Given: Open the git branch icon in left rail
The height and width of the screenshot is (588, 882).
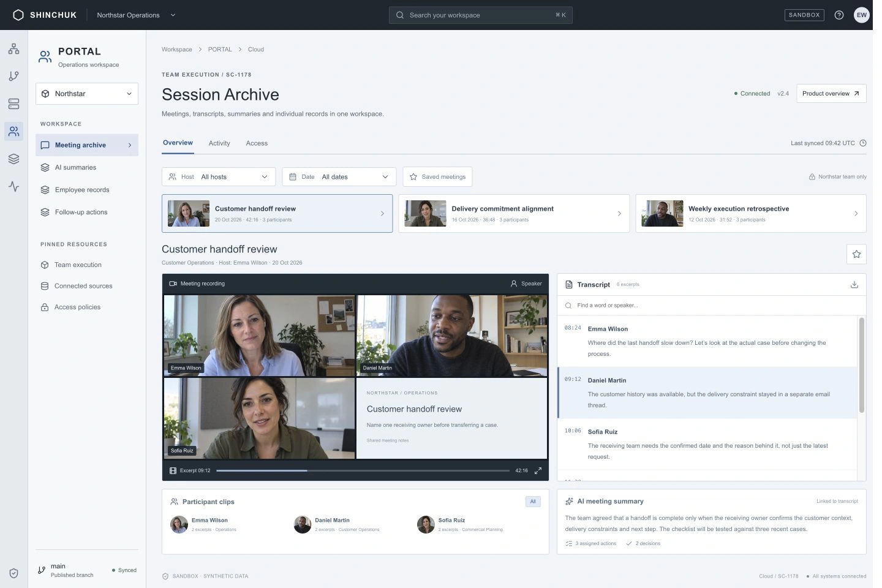Looking at the screenshot, I should (13, 77).
